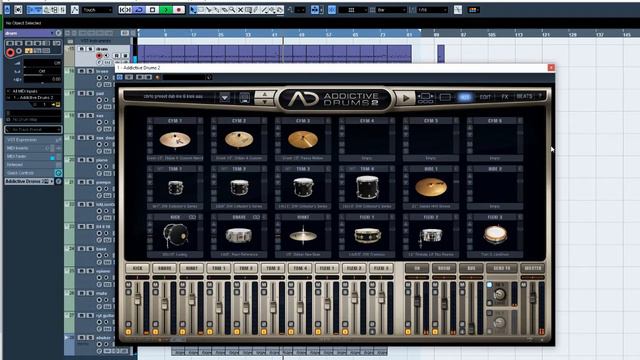Click the purple drums MIDI part in the timeline

(274, 53)
